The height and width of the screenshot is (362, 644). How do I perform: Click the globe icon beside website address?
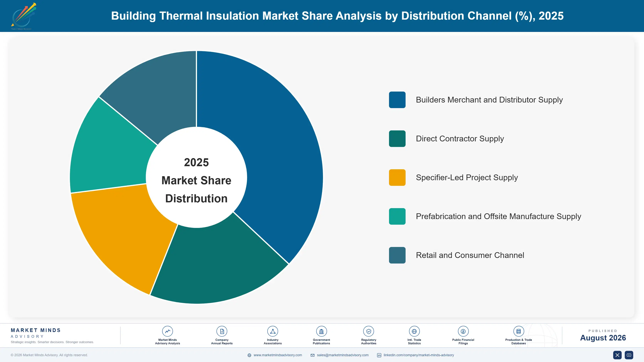tap(249, 355)
